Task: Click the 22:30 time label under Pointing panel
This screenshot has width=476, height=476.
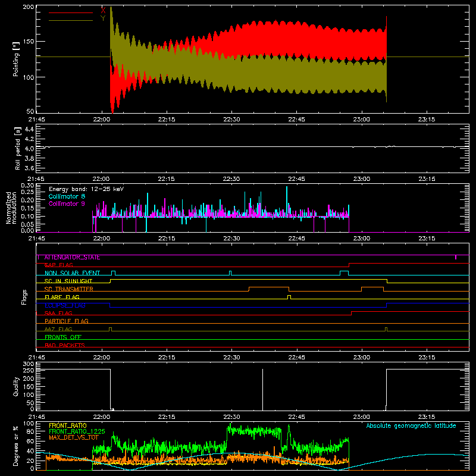Action: (x=231, y=120)
